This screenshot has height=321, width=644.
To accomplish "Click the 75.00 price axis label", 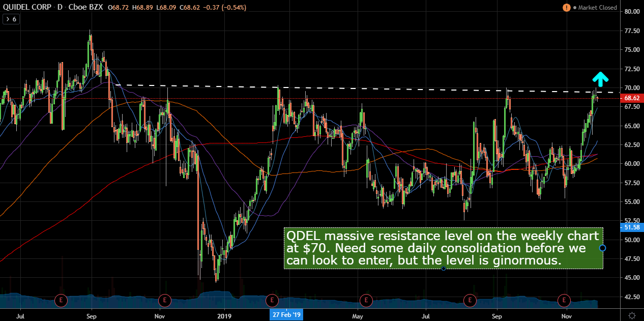I will 632,50.
